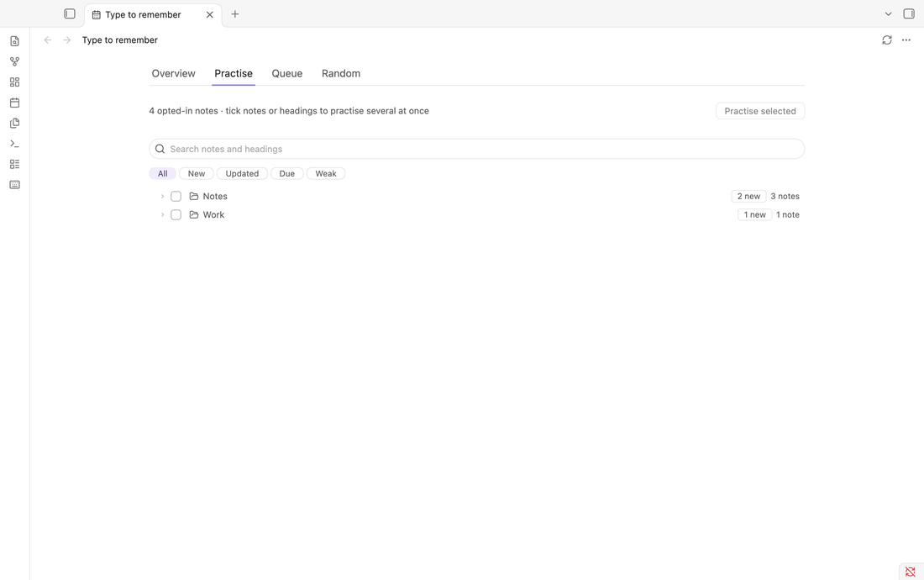Click the "1 new" badge
This screenshot has width=924, height=580.
[x=755, y=215]
